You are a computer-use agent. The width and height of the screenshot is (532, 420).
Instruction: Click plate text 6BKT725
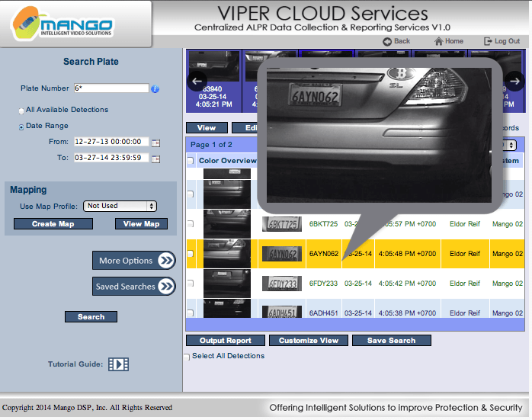323,224
